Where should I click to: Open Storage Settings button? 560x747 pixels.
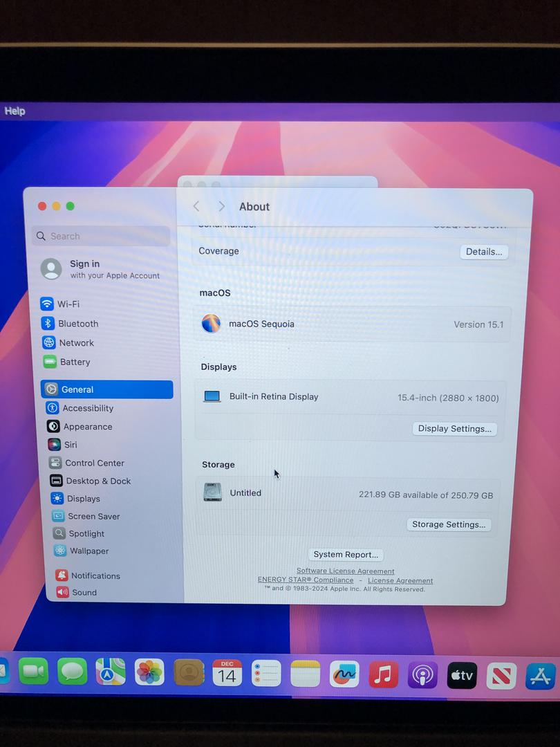click(449, 524)
